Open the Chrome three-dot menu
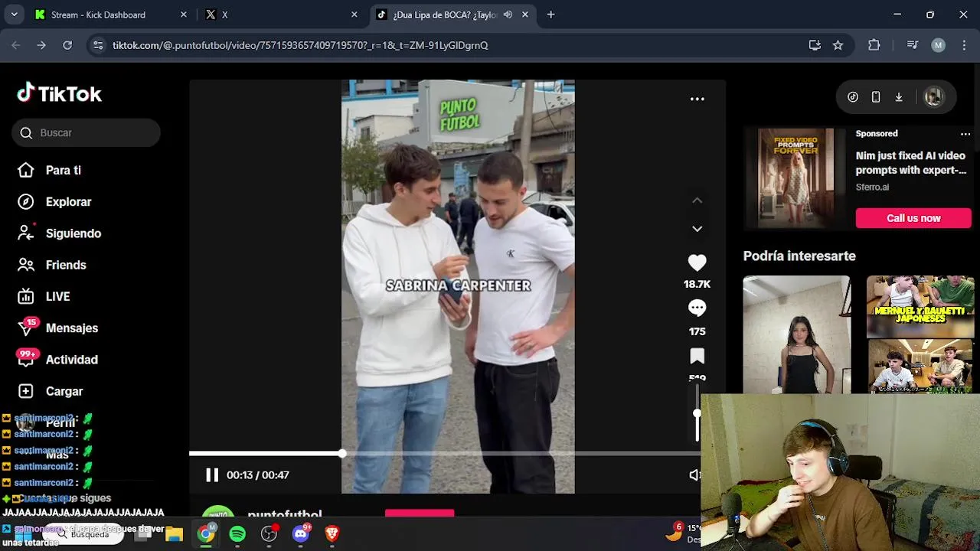The image size is (980, 551). pos(963,45)
